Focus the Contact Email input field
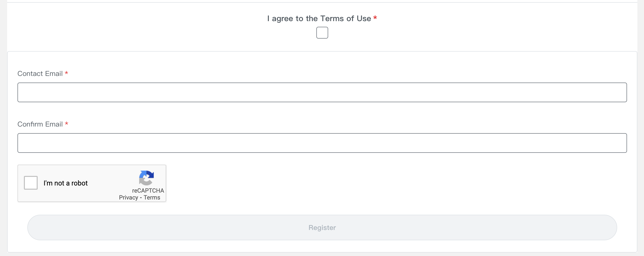Image resolution: width=644 pixels, height=256 pixels. [322, 92]
